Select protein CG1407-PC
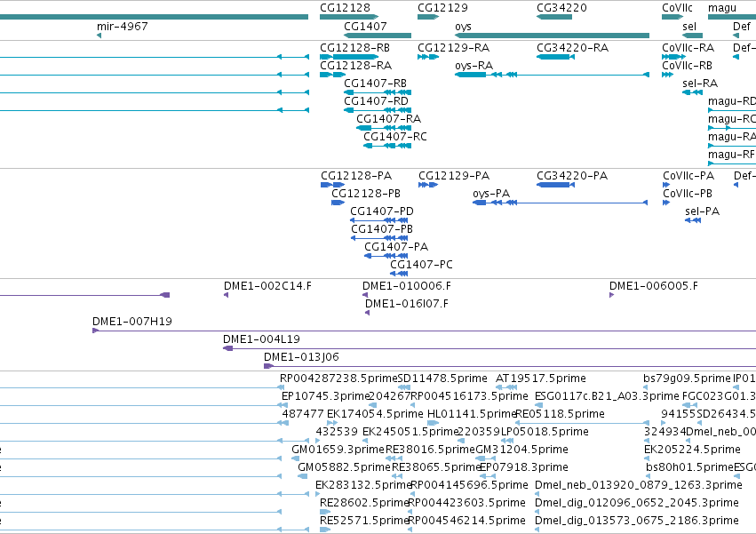 coord(399,274)
